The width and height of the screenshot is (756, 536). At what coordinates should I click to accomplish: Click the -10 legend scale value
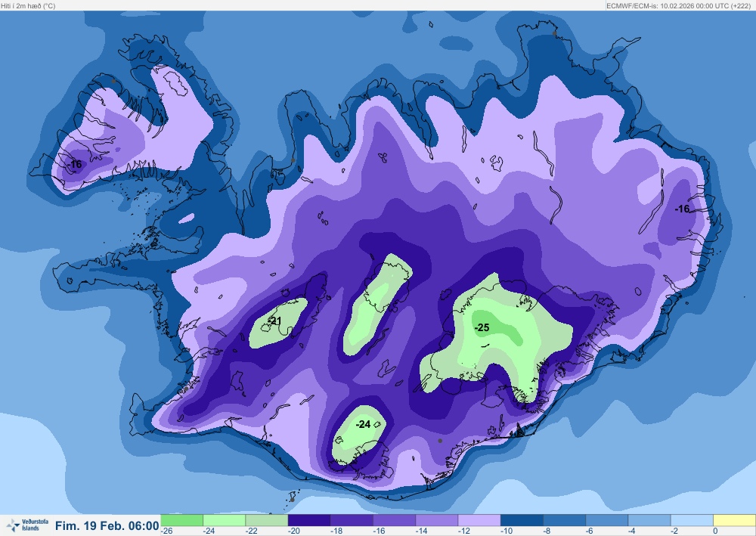507,531
